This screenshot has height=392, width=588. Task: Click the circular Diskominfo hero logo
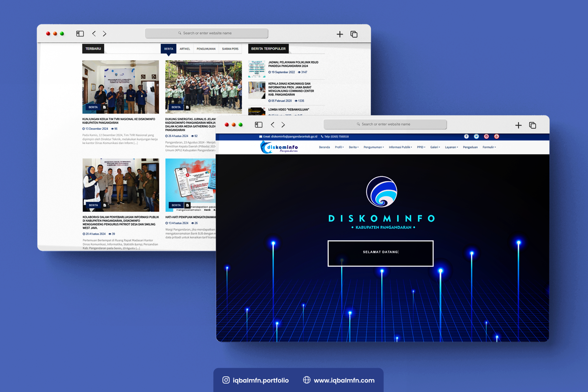pyautogui.click(x=382, y=192)
